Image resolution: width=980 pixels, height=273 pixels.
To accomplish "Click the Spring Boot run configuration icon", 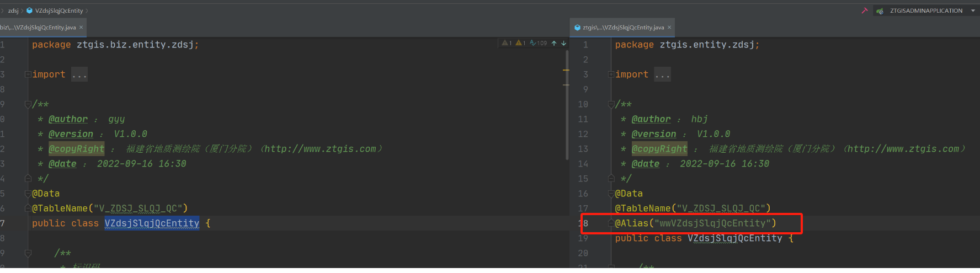I will point(880,10).
